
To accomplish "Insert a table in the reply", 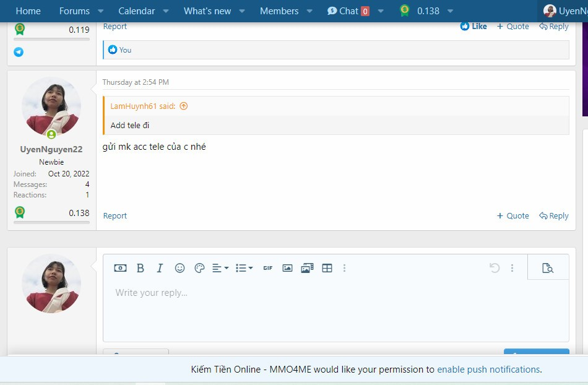I will point(327,268).
